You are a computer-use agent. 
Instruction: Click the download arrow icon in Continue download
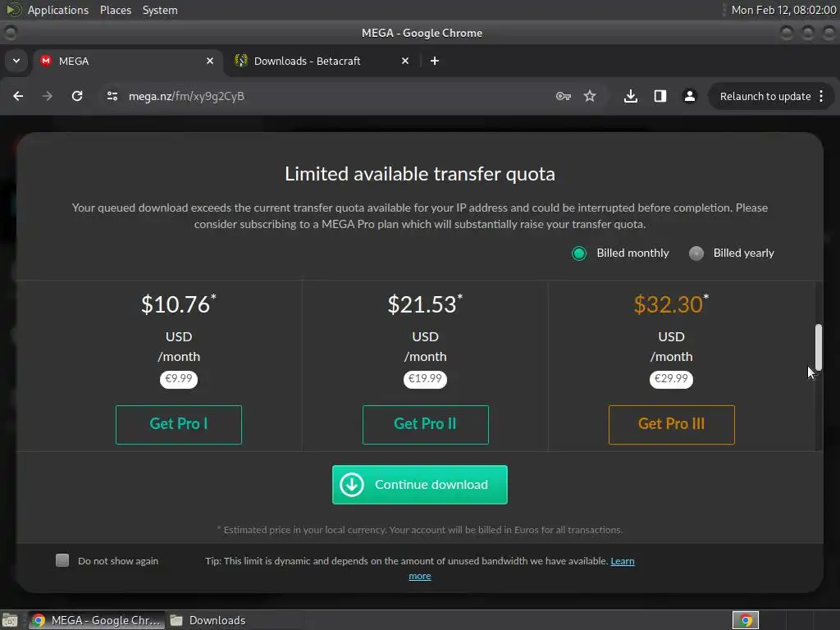[x=352, y=484]
